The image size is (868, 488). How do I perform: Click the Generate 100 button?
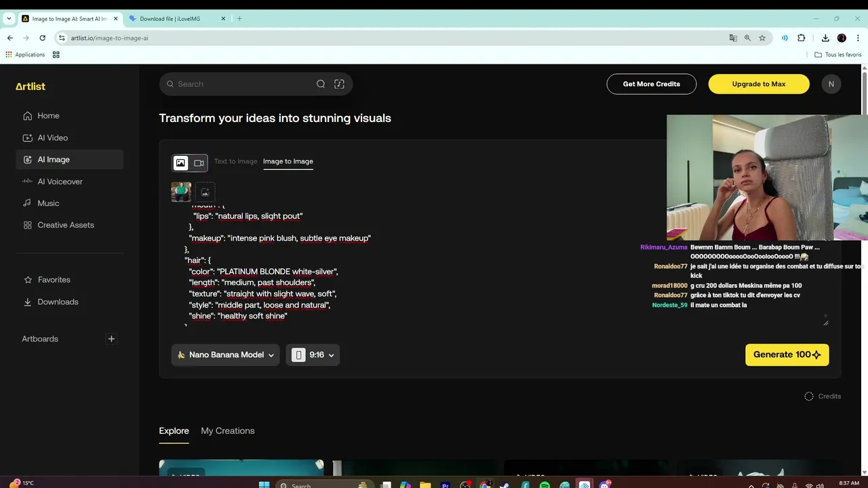pyautogui.click(x=787, y=355)
